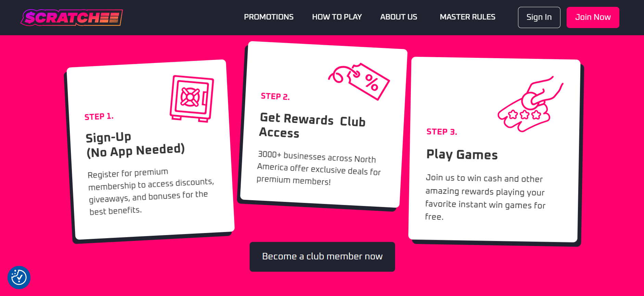Image resolution: width=644 pixels, height=296 pixels.
Task: Click the Get Rewards Club Access heading
Action: [x=312, y=125]
